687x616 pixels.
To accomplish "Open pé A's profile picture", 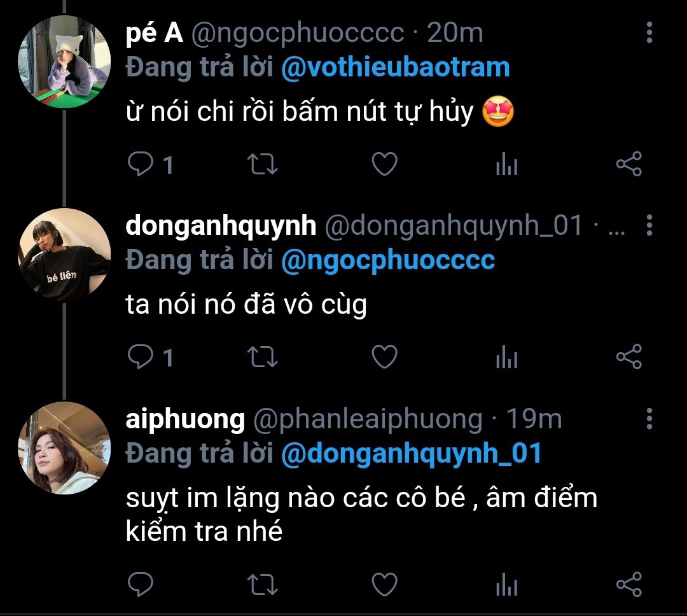I will [64, 62].
